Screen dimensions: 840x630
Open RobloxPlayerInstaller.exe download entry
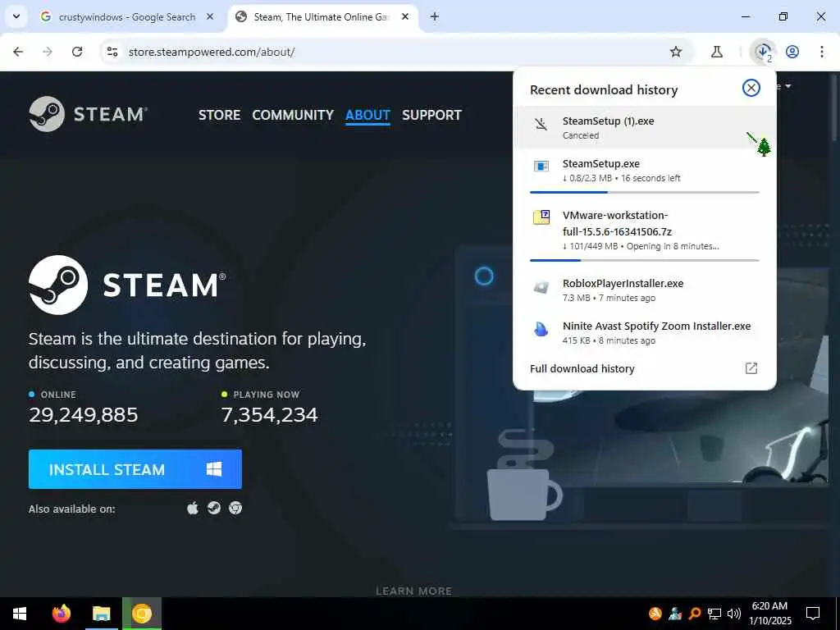(645, 290)
